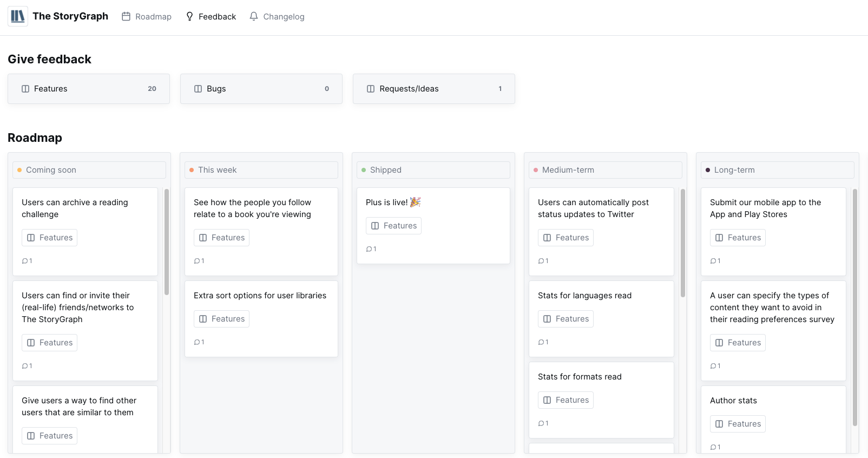Click comment icon on content-to-avoid survey card
Image resolution: width=868 pixels, height=458 pixels.
[713, 366]
